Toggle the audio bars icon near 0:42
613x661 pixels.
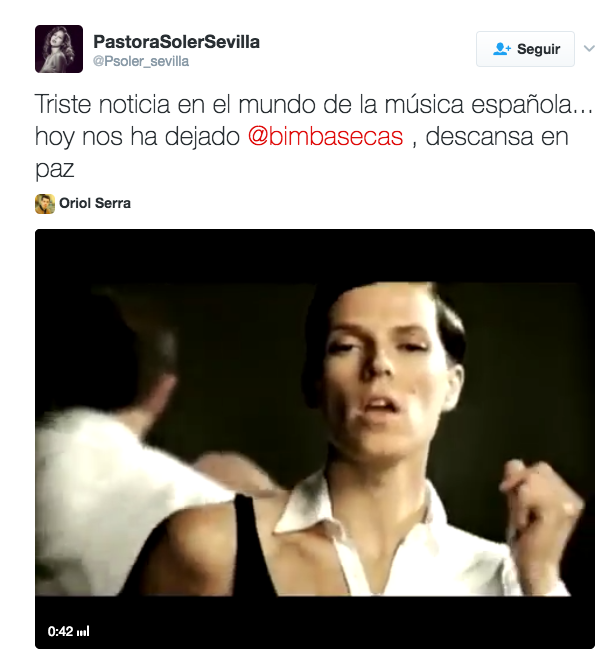pyautogui.click(x=83, y=631)
